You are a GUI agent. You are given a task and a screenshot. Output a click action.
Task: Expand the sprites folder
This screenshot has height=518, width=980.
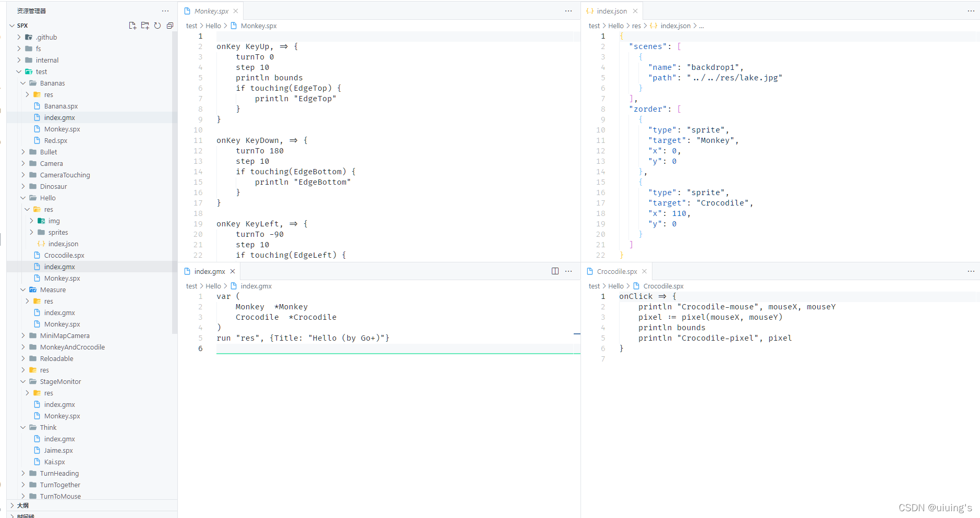32,232
